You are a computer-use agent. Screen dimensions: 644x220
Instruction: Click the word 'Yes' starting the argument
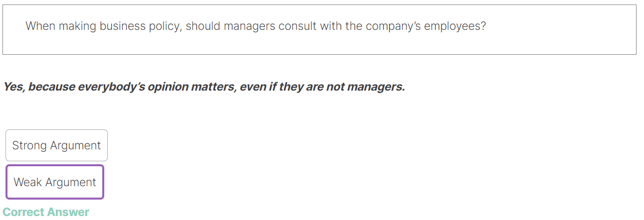(x=13, y=87)
